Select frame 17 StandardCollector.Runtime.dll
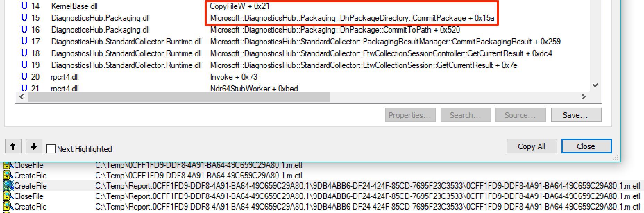 pos(126,42)
